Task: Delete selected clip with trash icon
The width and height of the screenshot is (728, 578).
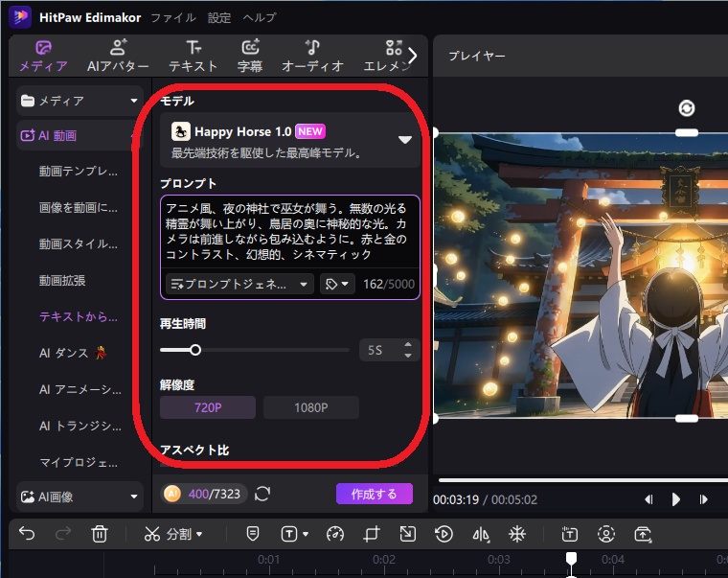Action: (x=100, y=534)
